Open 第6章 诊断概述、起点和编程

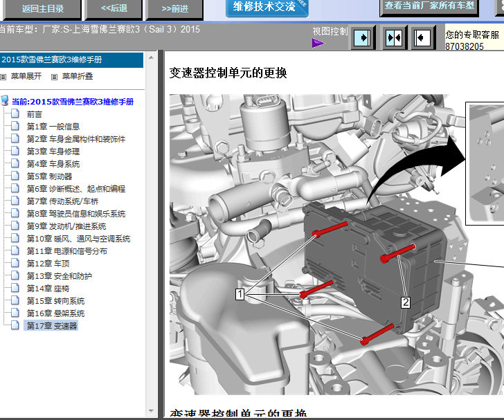point(76,189)
